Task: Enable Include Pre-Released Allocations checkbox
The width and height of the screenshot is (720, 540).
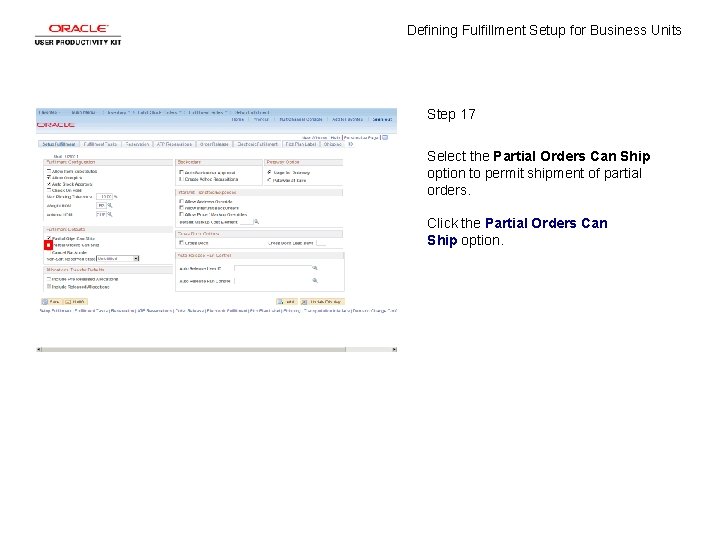Action: [x=49, y=279]
